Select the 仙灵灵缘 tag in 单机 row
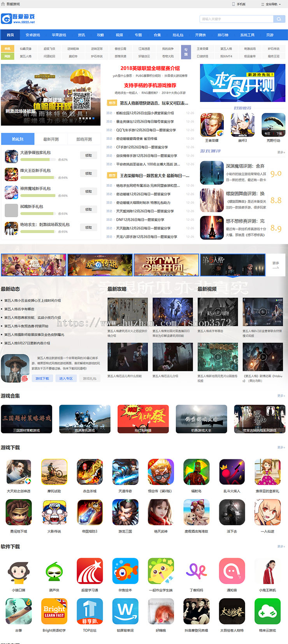The height and width of the screenshot is (644, 288). 26,49
